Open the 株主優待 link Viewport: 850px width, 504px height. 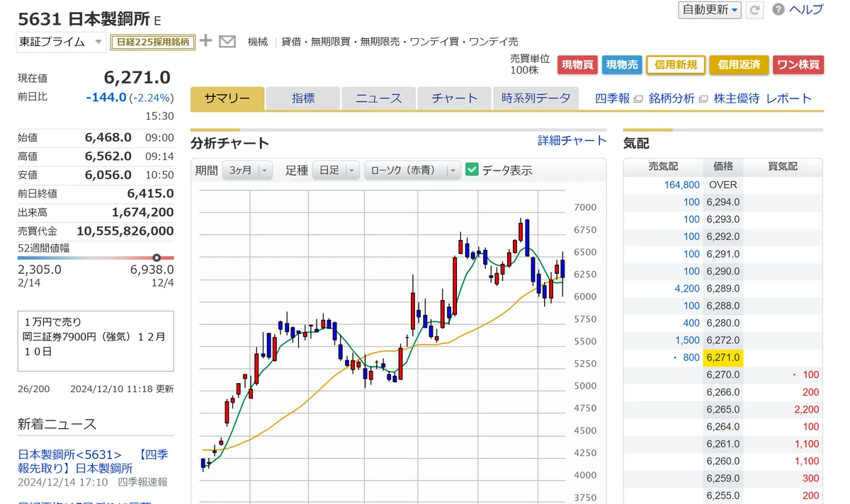737,98
